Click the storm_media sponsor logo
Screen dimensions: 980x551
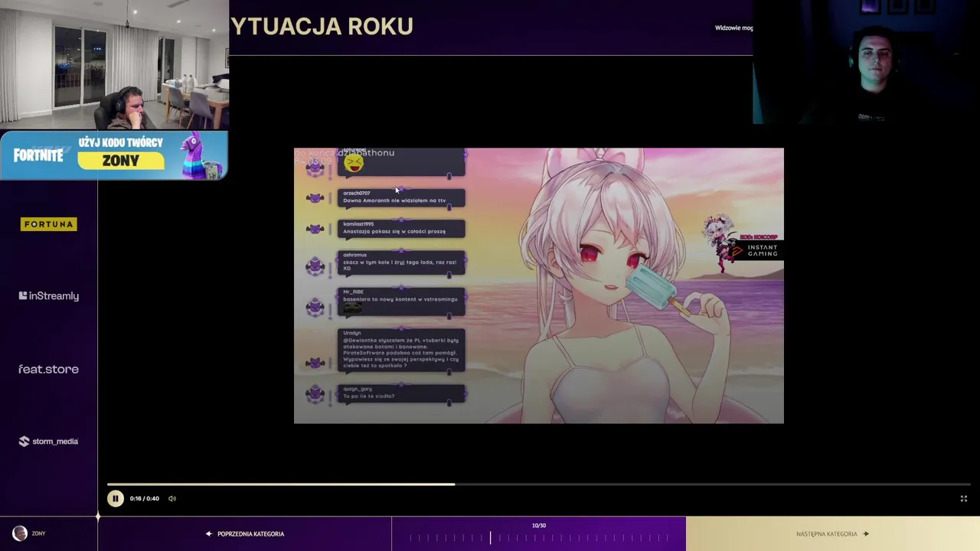tap(48, 442)
